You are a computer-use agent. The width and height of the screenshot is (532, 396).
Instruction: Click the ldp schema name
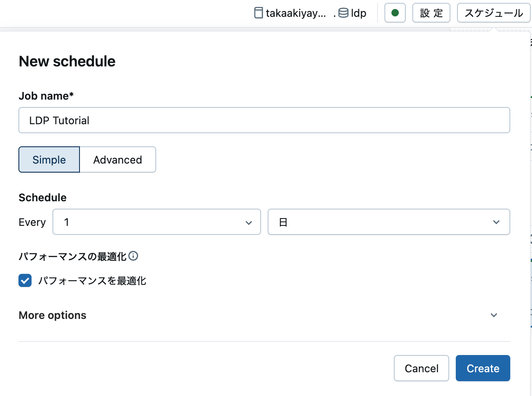pos(359,13)
